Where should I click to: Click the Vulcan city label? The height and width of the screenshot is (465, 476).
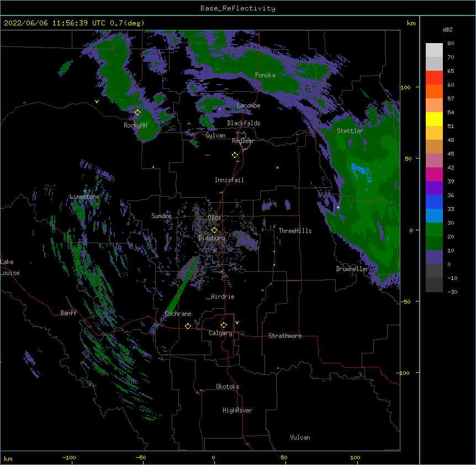[300, 437]
